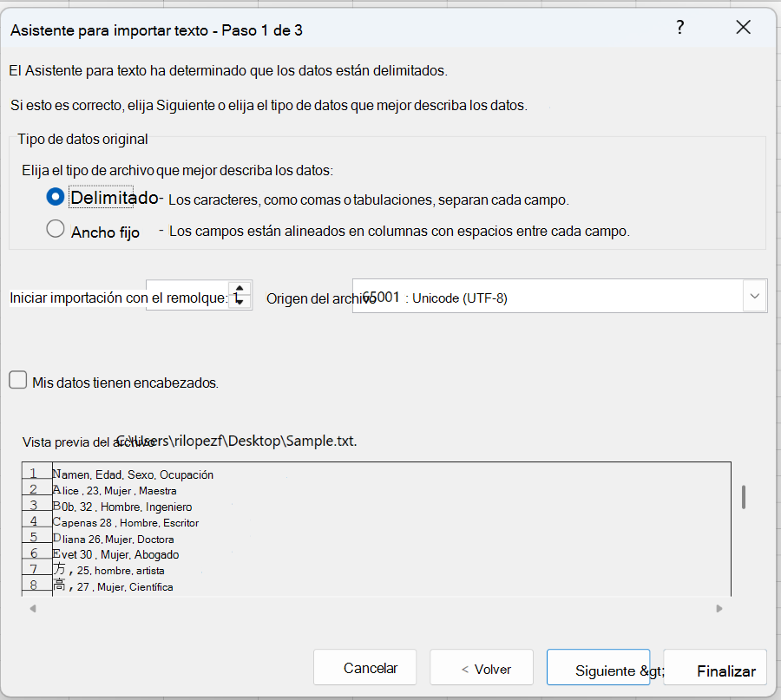Close the text import wizard dialog
This screenshot has width=781, height=700.
tap(743, 28)
